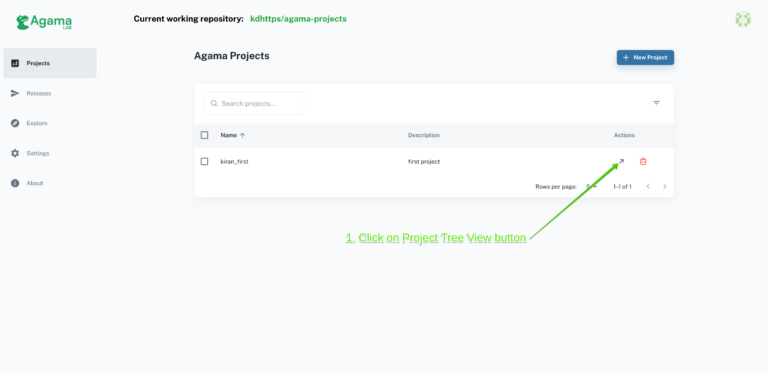This screenshot has height=373, width=768.
Task: Open the Rows per page dropdown
Action: (x=591, y=186)
